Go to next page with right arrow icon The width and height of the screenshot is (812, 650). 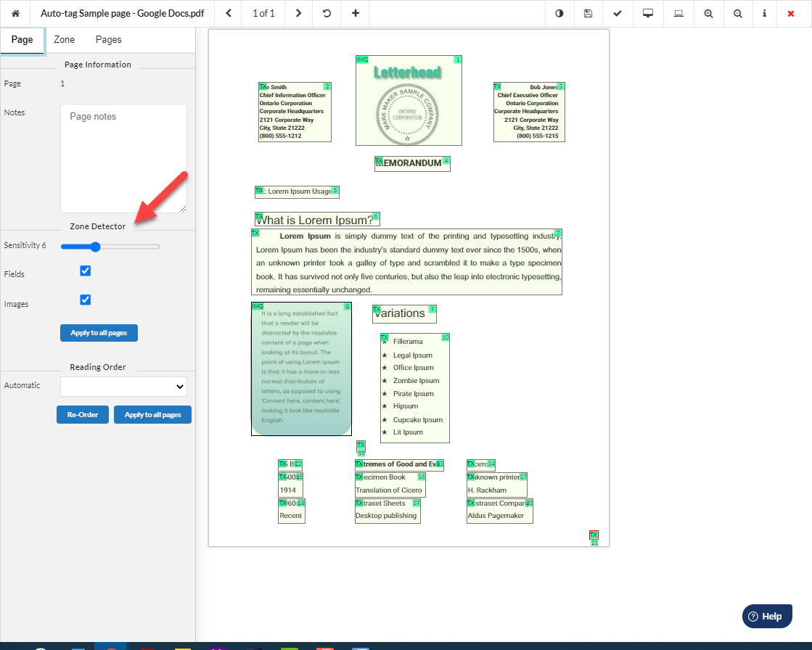tap(298, 13)
